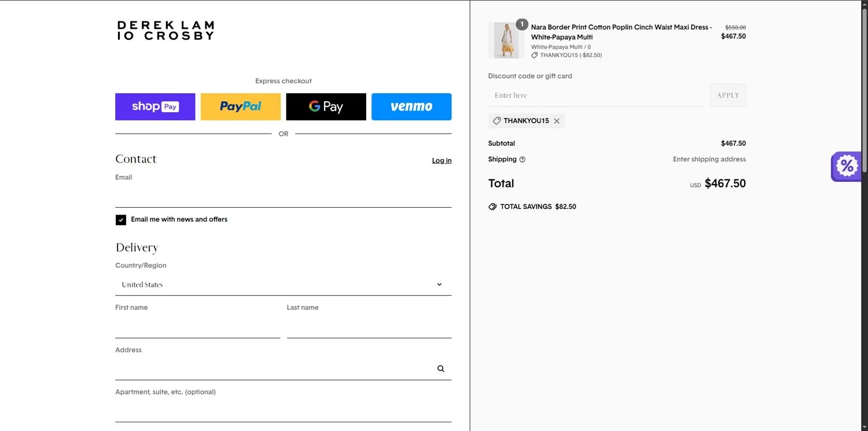Click the First name field

(x=198, y=327)
